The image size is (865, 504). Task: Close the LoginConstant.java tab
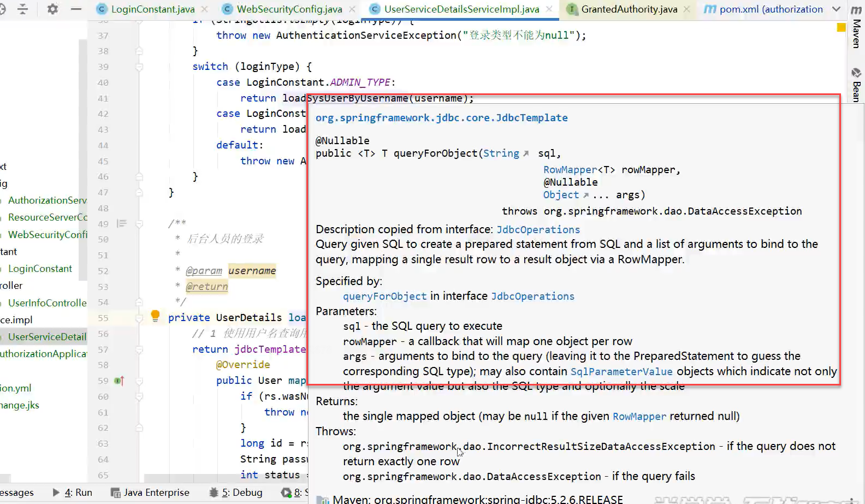(205, 9)
